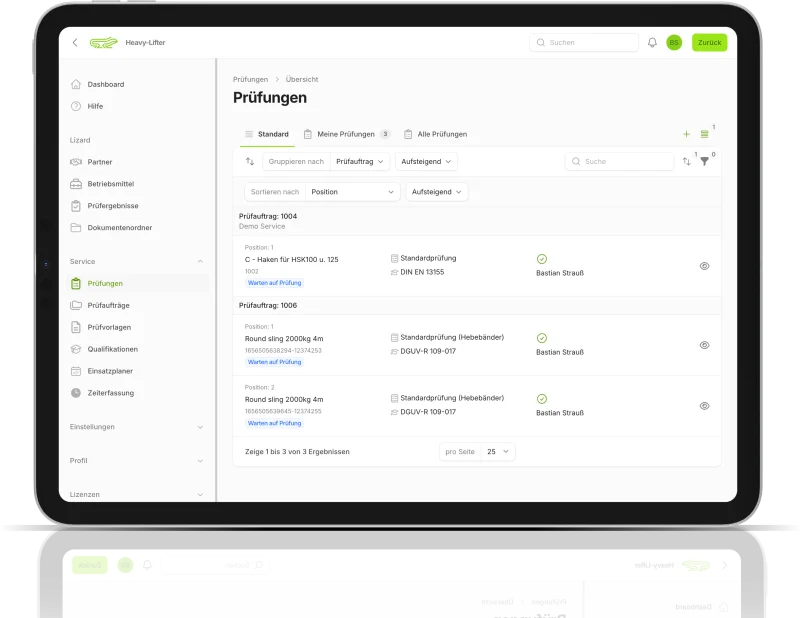The width and height of the screenshot is (800, 618).
Task: View C - Haken für HSK100 eye icon
Action: [704, 266]
